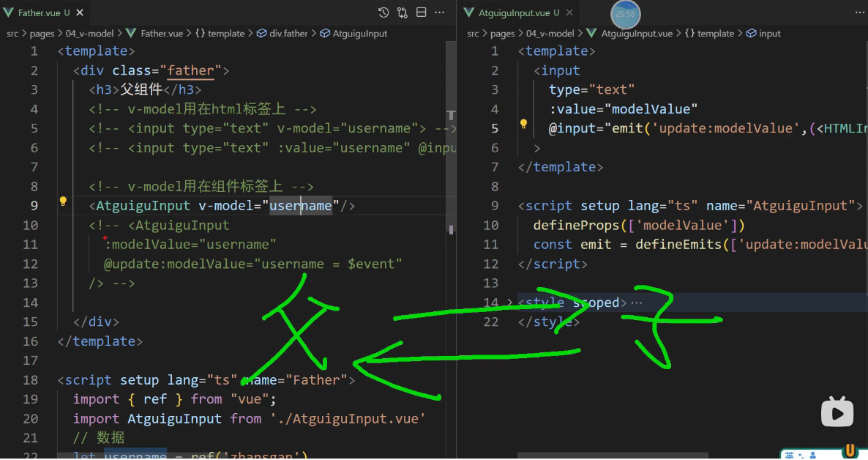Screen dimensions: 868x460
Task: Close the AtguiguInput.vue tab
Action: (x=569, y=12)
